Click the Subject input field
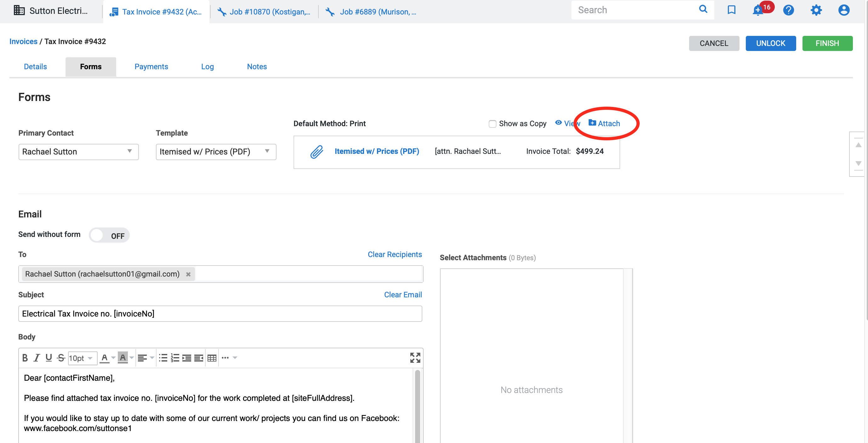This screenshot has width=868, height=443. click(x=220, y=314)
